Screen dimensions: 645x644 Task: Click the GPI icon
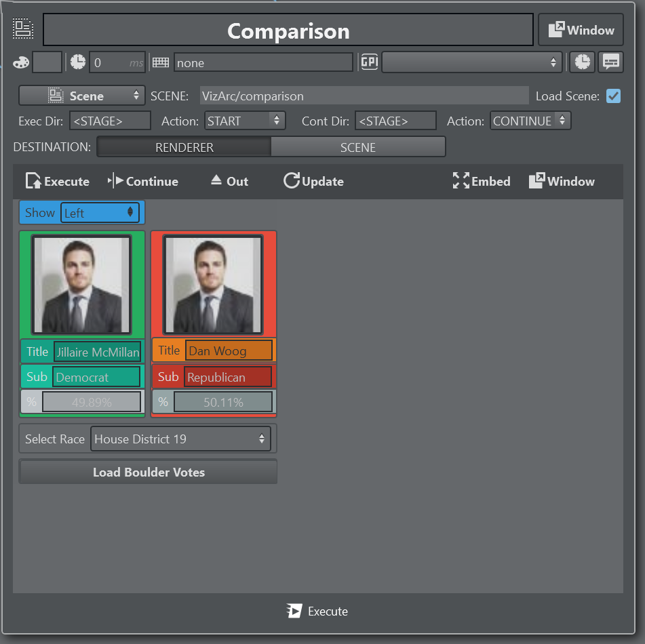(x=369, y=62)
